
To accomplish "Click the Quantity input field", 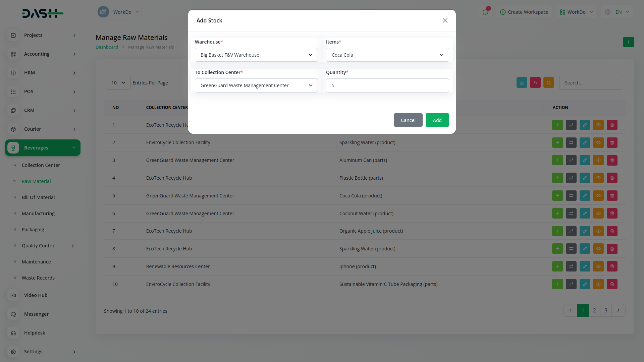I will [x=387, y=85].
